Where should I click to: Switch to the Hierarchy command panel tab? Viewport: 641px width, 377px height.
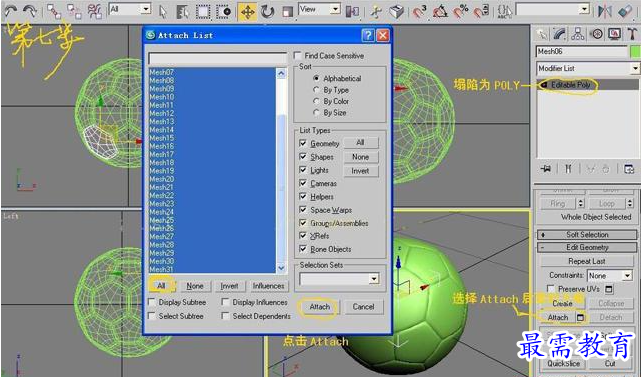[x=578, y=34]
